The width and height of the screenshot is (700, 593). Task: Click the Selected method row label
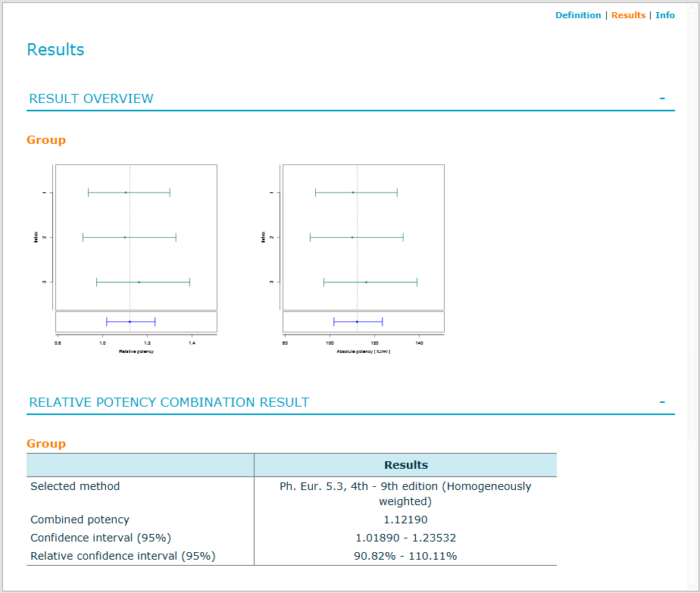[x=75, y=486]
